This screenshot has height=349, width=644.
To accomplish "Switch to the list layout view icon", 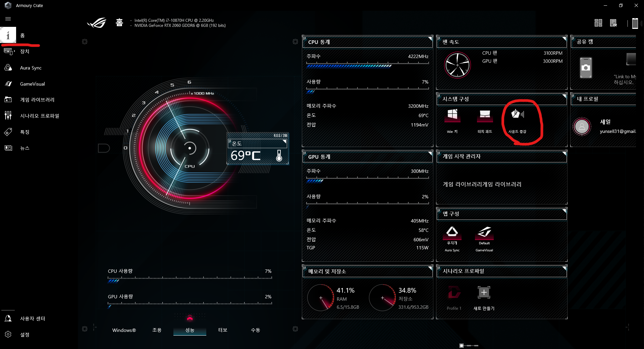I will coord(613,23).
